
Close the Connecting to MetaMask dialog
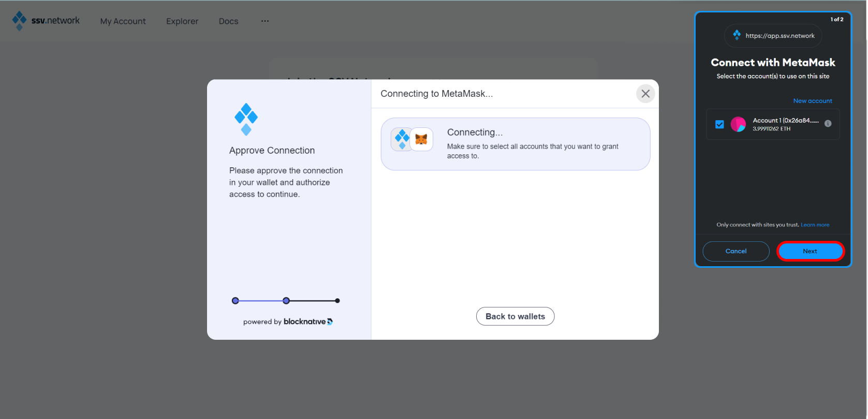[x=645, y=94]
